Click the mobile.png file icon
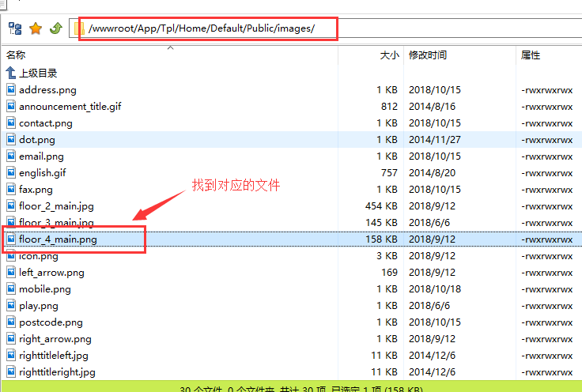The image size is (582, 392). 11,289
